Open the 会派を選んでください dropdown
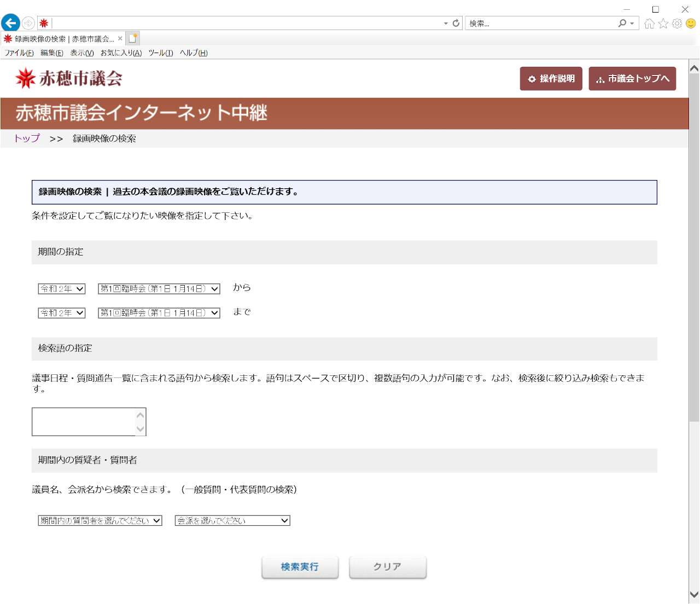 (x=232, y=521)
